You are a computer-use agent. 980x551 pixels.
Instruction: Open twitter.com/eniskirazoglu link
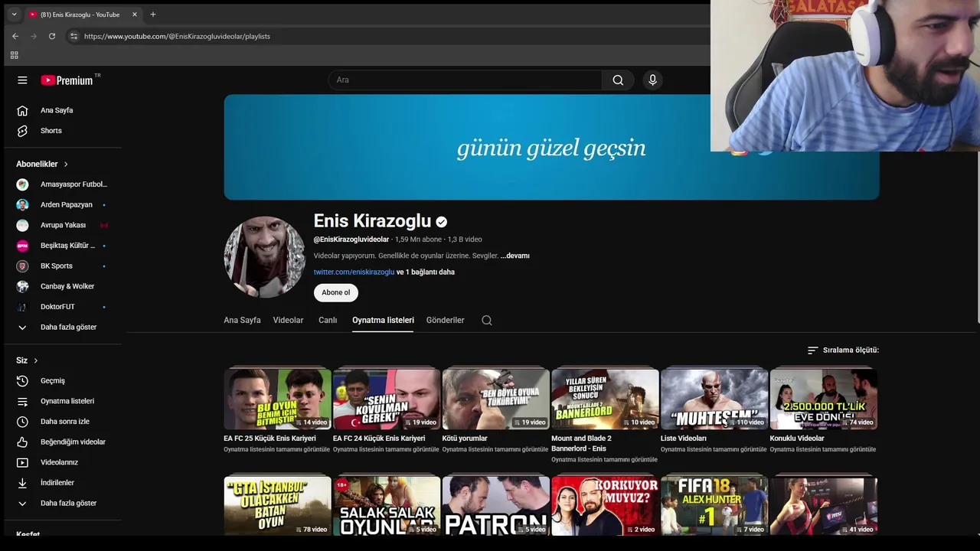[354, 272]
